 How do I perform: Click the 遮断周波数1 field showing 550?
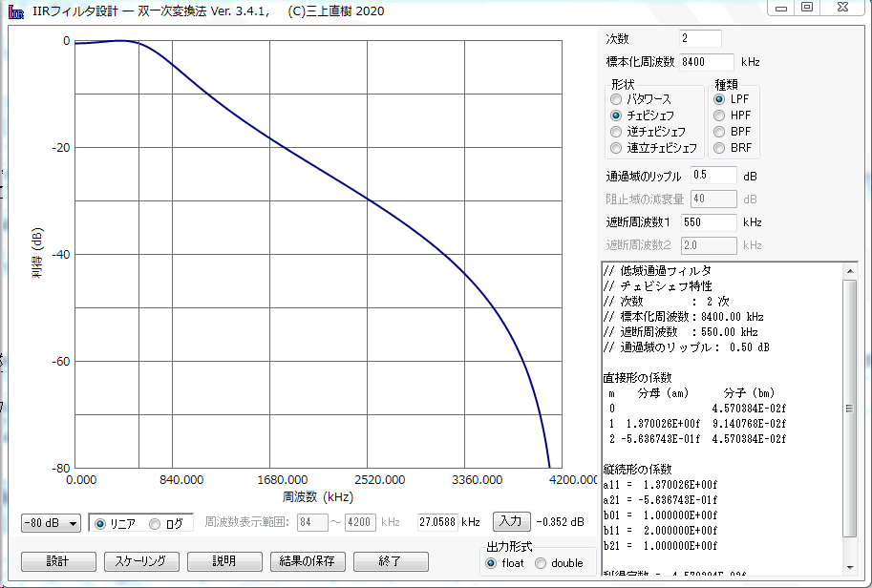708,221
